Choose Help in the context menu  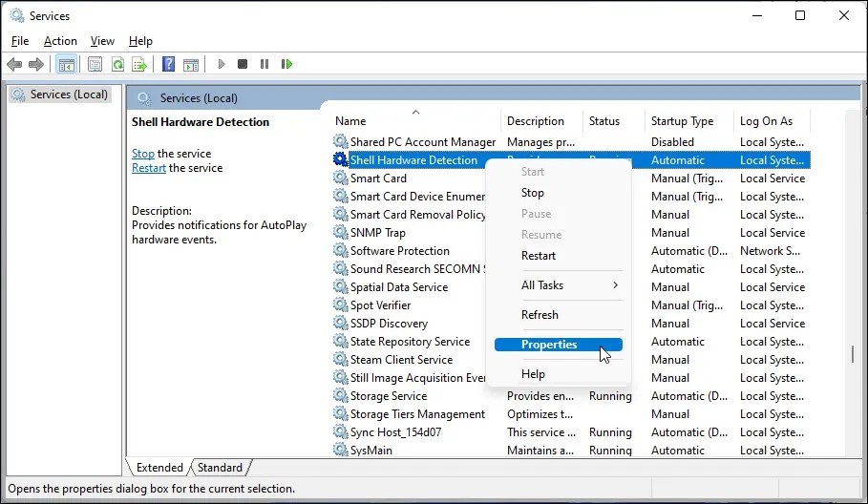pyautogui.click(x=559, y=374)
